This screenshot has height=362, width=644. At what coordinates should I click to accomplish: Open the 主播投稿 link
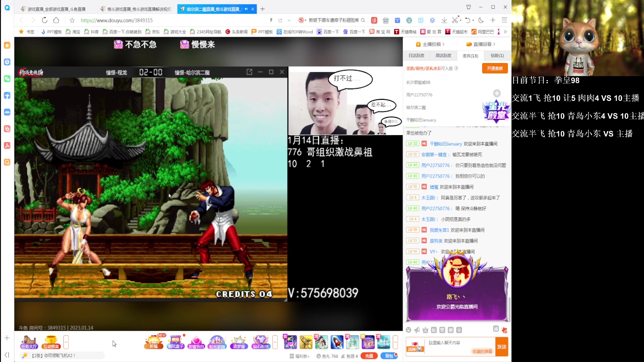pos(430,44)
